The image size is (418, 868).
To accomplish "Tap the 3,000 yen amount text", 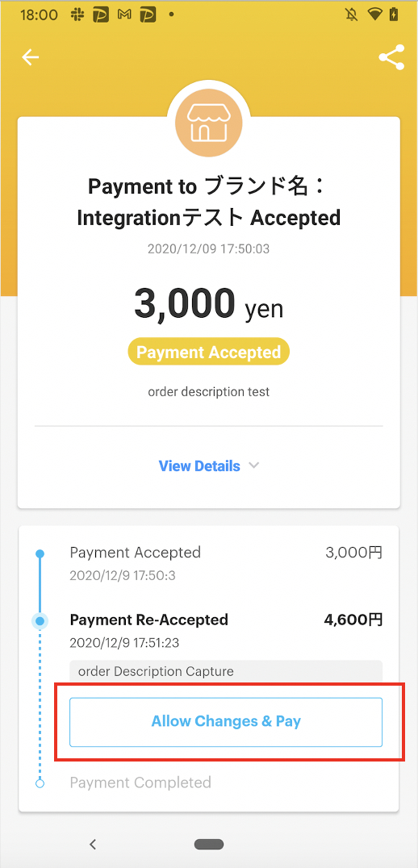I will (209, 304).
